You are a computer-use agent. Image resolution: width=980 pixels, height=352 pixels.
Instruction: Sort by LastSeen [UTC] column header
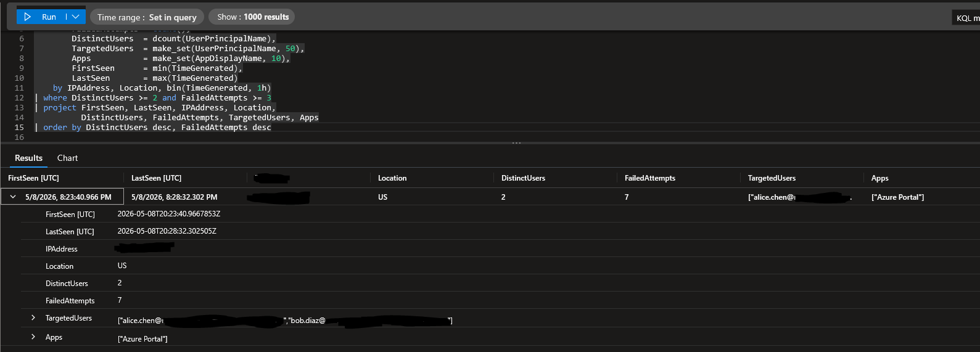click(156, 178)
